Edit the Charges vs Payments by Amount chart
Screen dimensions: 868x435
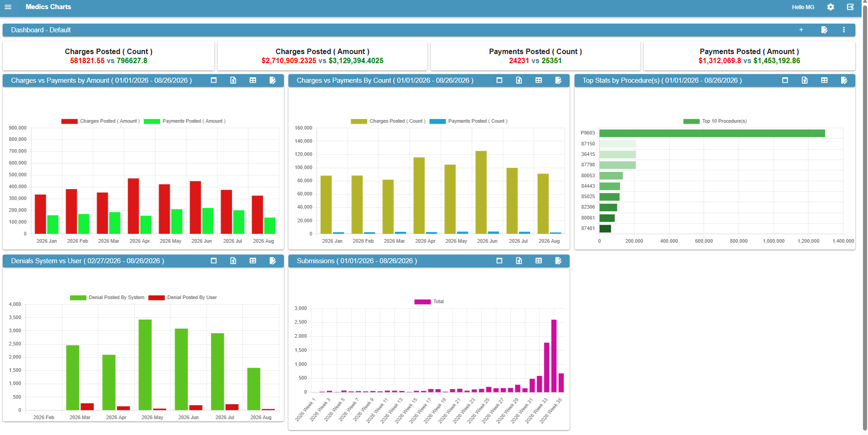(x=273, y=80)
